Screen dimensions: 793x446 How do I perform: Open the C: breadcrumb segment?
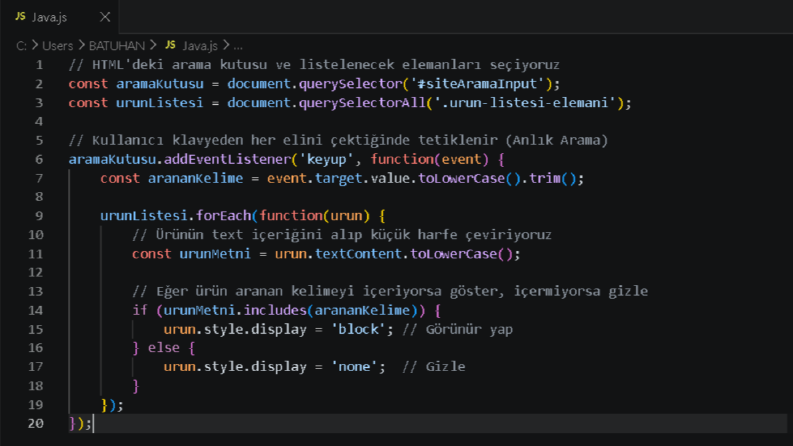(x=21, y=46)
